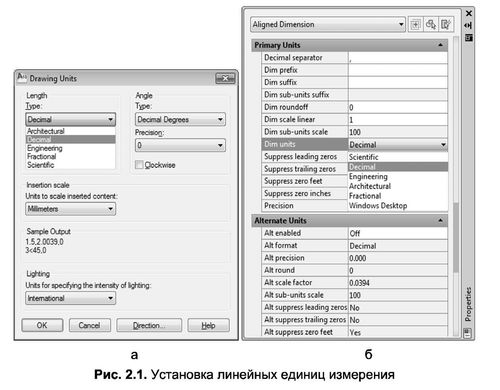
Task: Enable the Clockwise checkbox
Action: coord(139,165)
